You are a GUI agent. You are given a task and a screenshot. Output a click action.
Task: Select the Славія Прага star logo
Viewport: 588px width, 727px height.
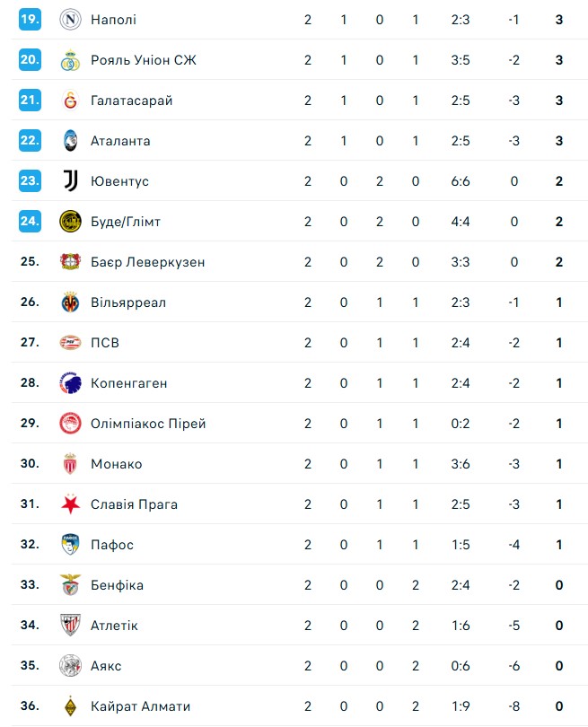(69, 504)
